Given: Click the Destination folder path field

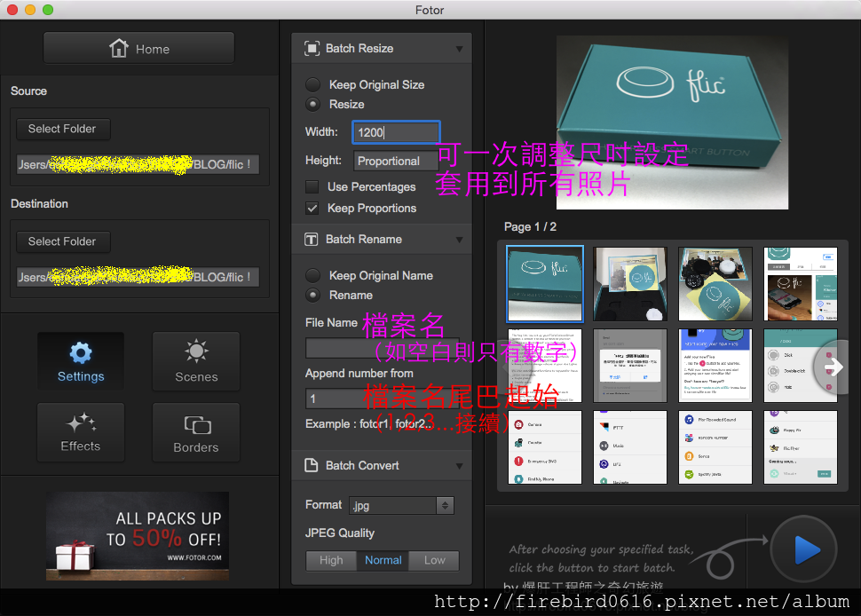Looking at the screenshot, I should 138,277.
